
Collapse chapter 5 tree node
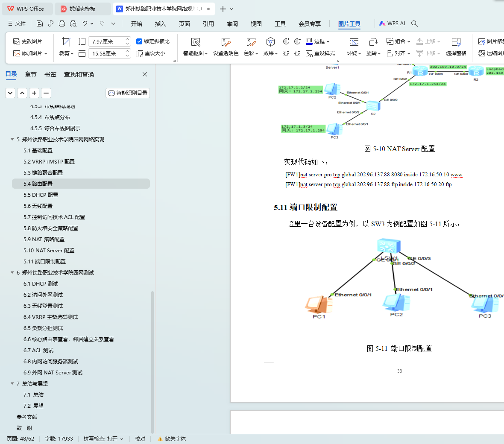click(x=12, y=140)
